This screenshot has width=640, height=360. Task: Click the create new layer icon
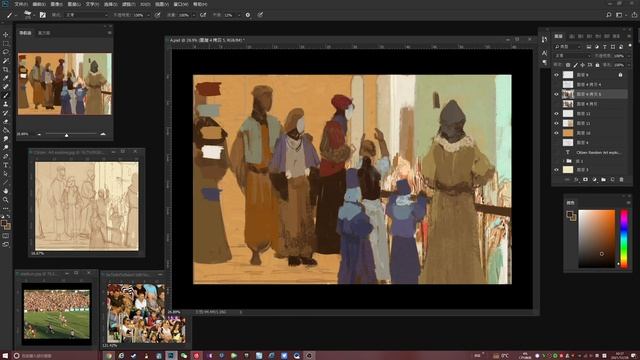[612, 180]
